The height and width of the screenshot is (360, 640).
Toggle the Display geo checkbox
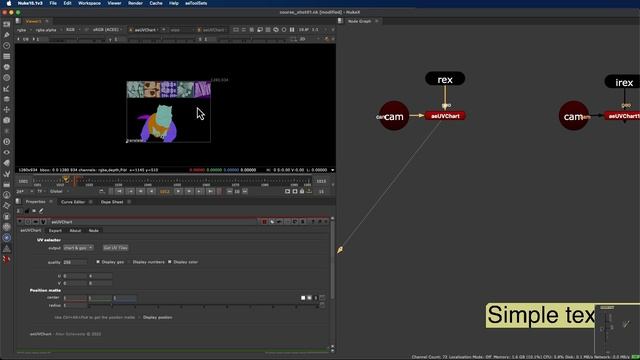[98, 262]
